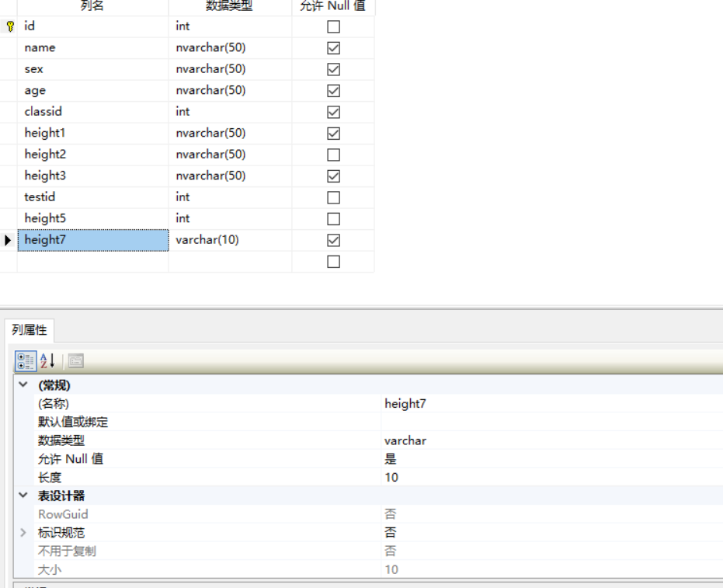Click the varchar(10) data type cell
This screenshot has height=588, width=723.
(230, 240)
